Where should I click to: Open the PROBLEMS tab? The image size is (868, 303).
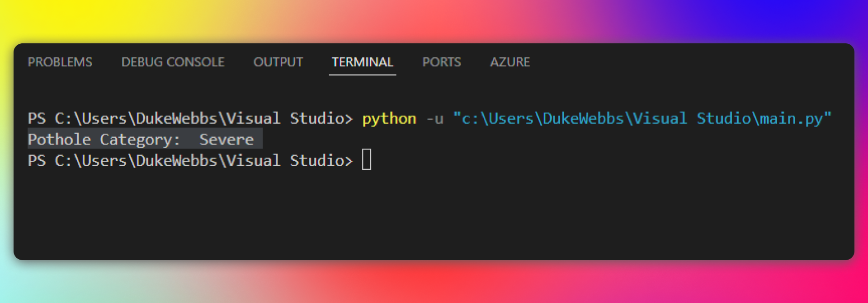[x=60, y=62]
